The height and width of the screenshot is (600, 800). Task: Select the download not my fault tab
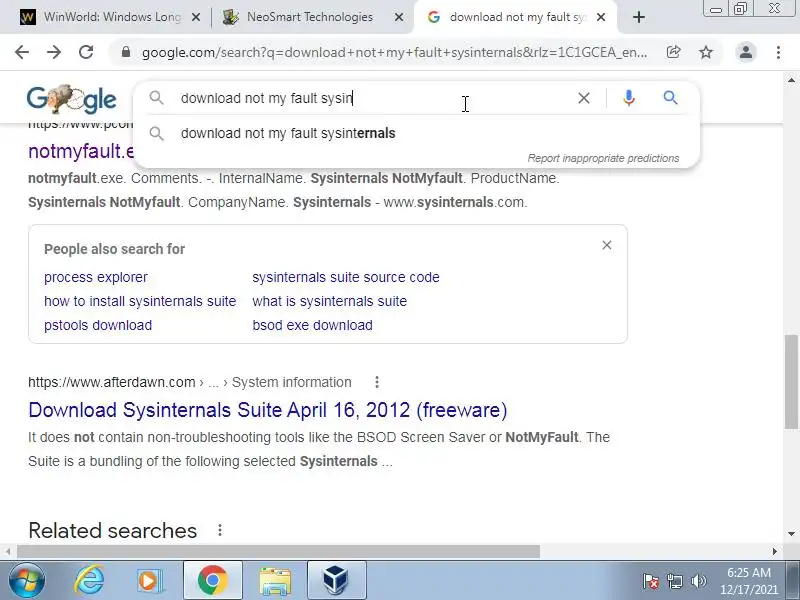515,17
